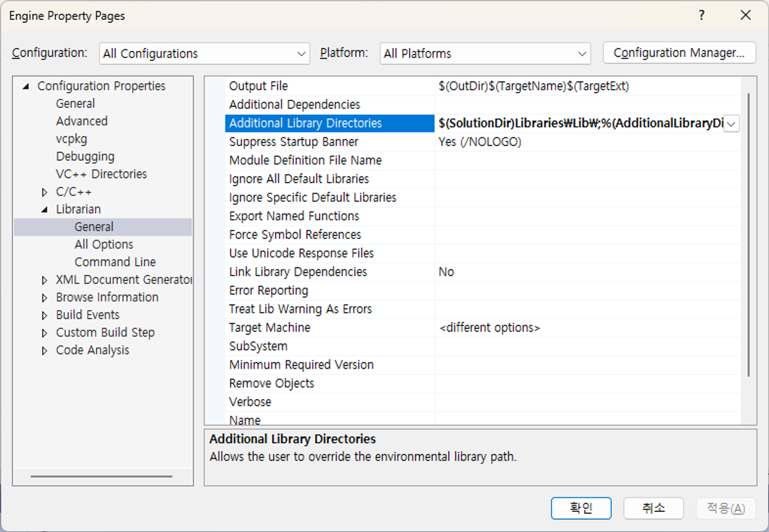
Task: Click the help question mark icon
Action: (x=701, y=15)
